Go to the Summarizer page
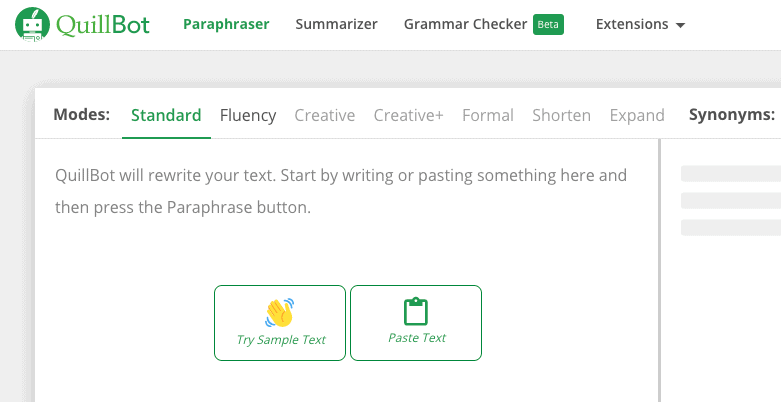The height and width of the screenshot is (402, 781). tap(336, 24)
